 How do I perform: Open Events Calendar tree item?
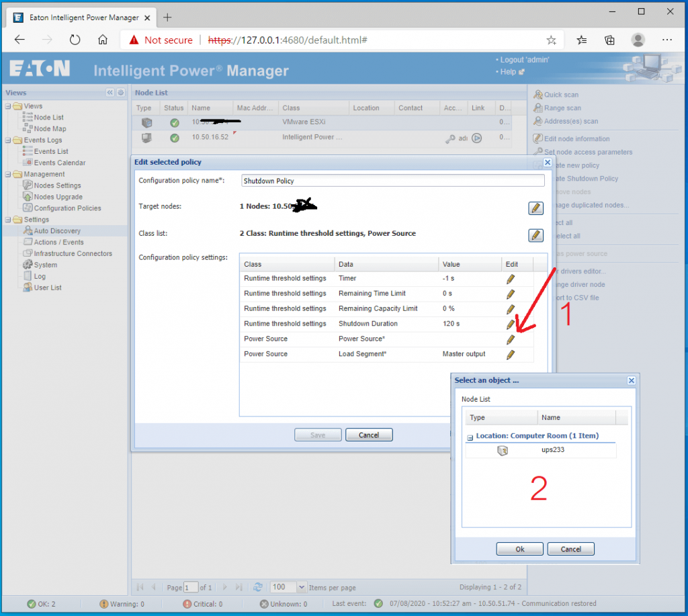(60, 163)
